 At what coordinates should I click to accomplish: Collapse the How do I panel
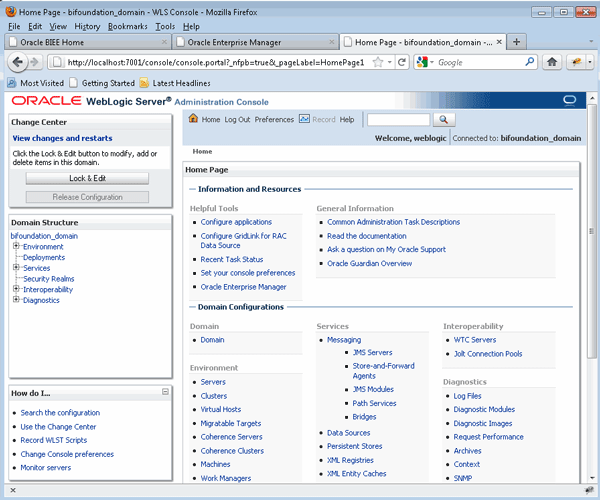click(x=165, y=393)
